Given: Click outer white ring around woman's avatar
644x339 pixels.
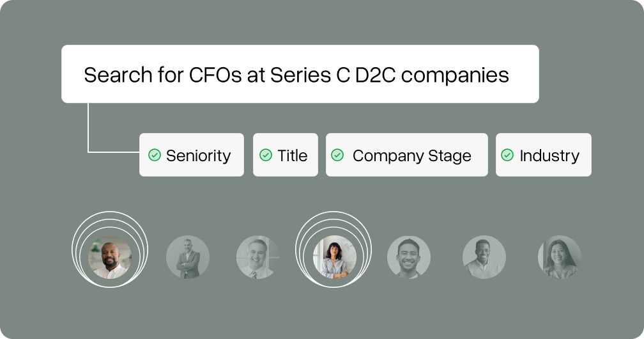Looking at the screenshot, I should [333, 212].
